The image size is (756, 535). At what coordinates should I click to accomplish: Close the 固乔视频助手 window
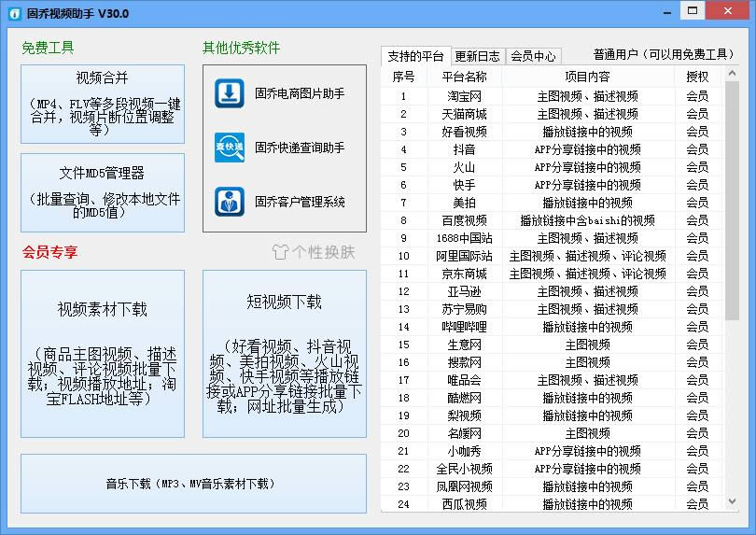[x=728, y=10]
